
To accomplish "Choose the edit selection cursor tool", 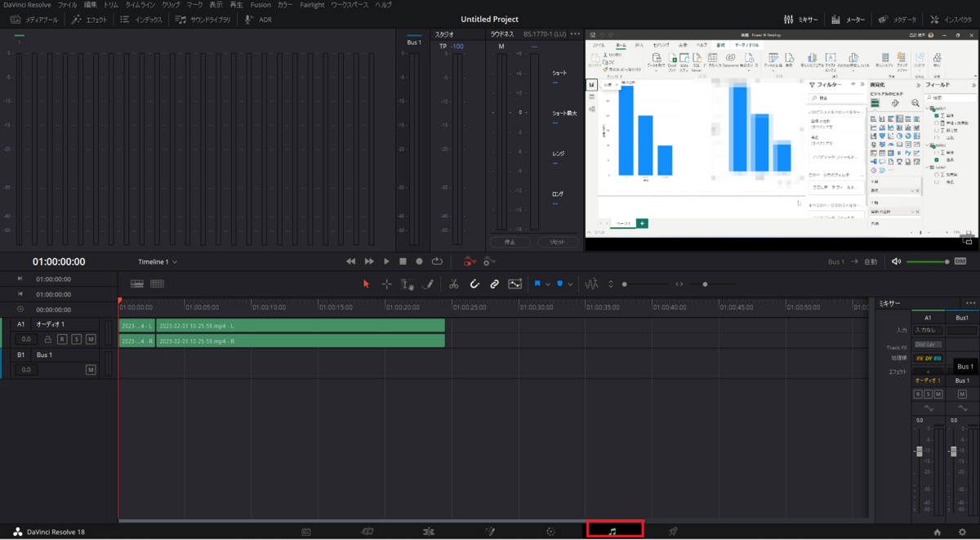I will click(x=408, y=283).
